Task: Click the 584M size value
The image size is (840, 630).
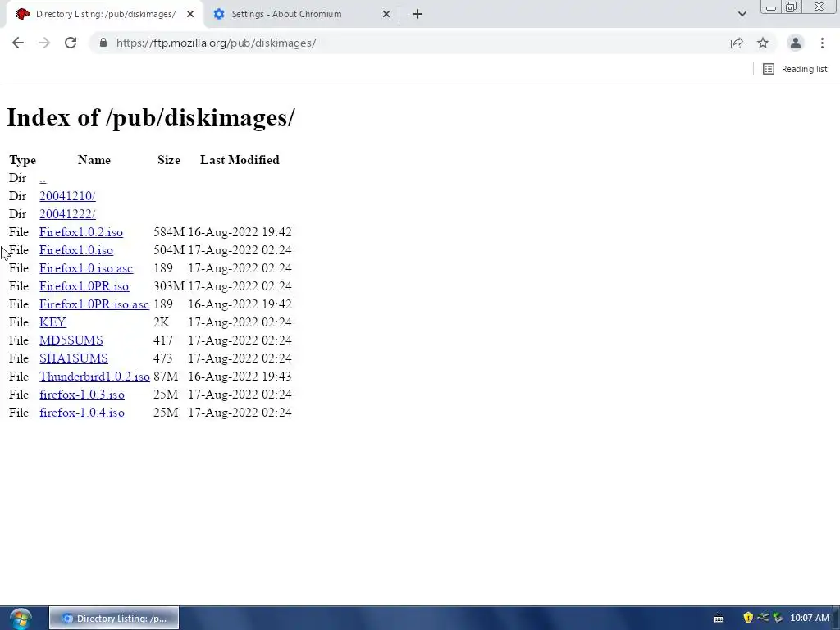Action: click(x=169, y=232)
